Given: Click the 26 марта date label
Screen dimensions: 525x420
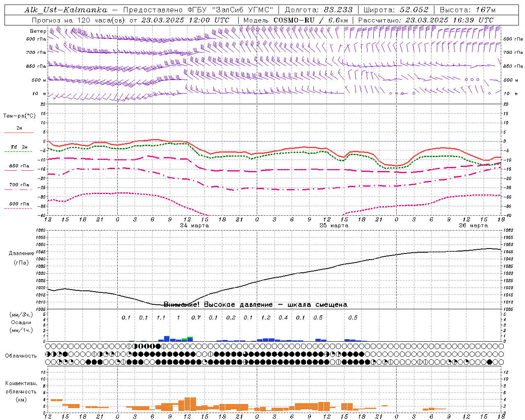Looking at the screenshot, I should (x=473, y=226).
